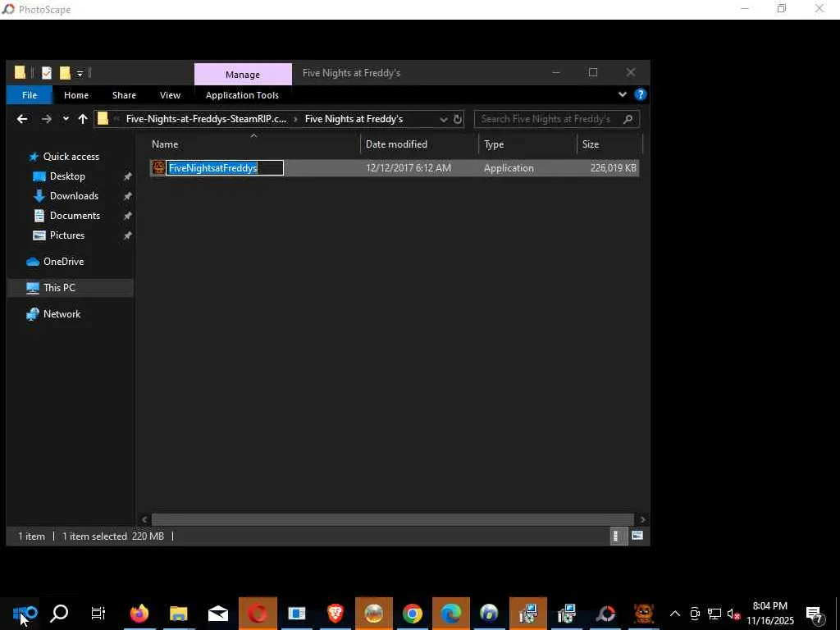Viewport: 840px width, 630px height.
Task: Open Google Chrome from the taskbar
Action: pos(413,614)
